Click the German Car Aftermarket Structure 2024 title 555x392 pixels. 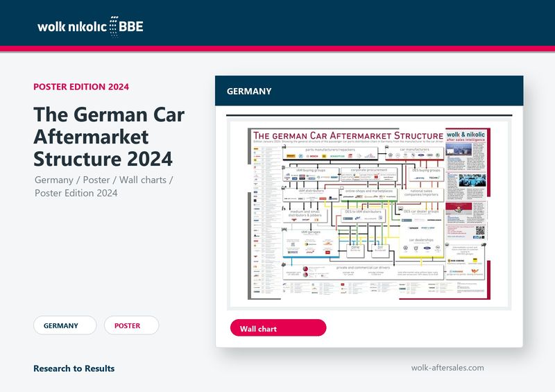pos(109,137)
